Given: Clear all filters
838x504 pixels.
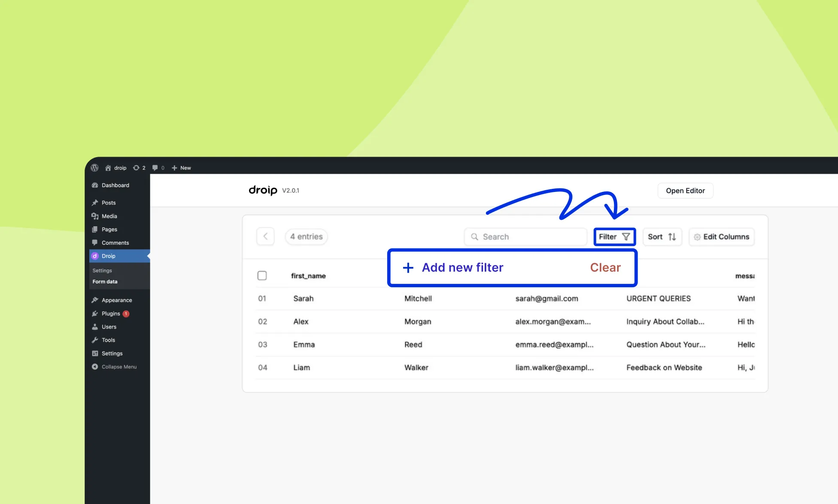Looking at the screenshot, I should 605,267.
